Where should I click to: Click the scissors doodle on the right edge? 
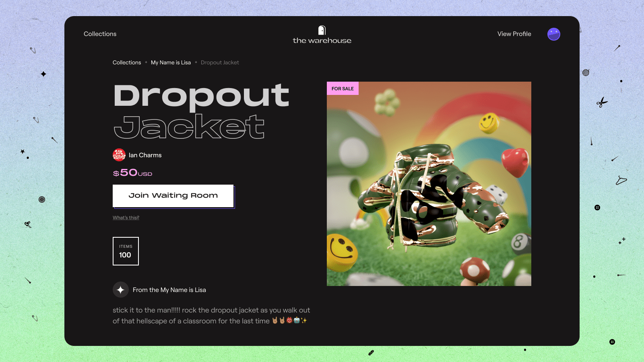click(x=602, y=103)
